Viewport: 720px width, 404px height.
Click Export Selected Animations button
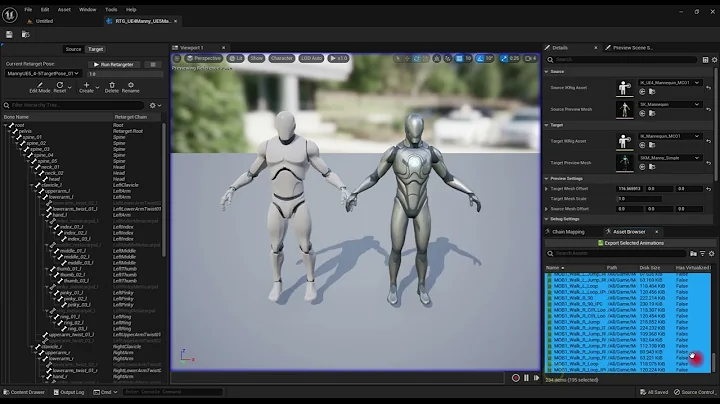pyautogui.click(x=630, y=243)
